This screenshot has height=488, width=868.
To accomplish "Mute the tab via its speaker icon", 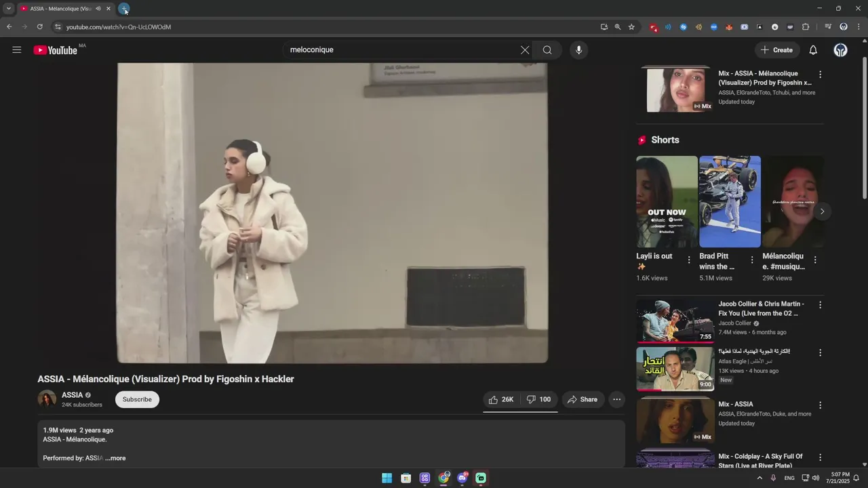I will pyautogui.click(x=98, y=9).
